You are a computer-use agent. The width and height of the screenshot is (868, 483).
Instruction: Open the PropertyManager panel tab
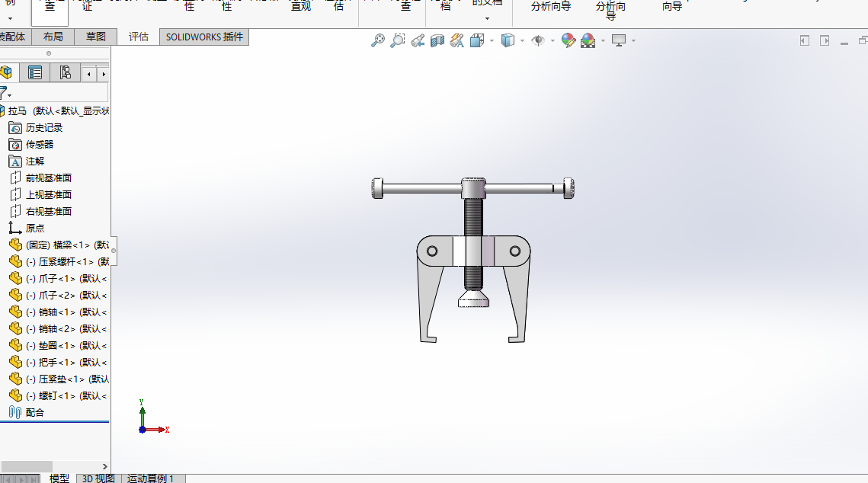point(35,73)
